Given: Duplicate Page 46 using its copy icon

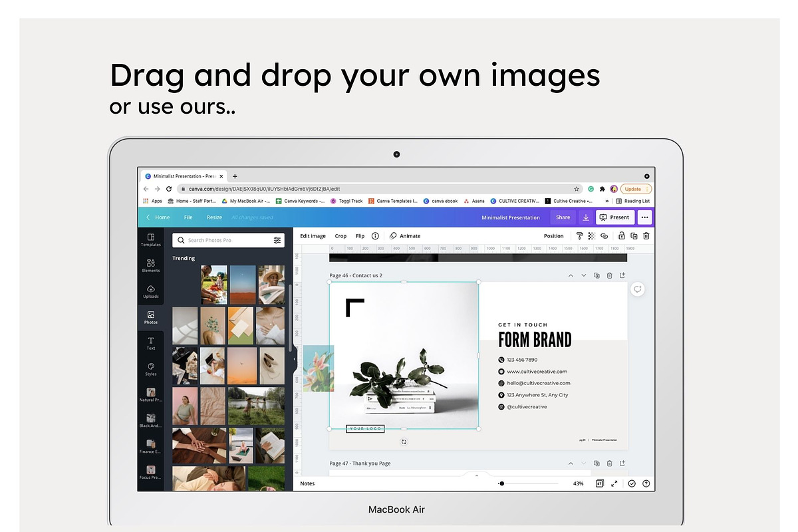Looking at the screenshot, I should pyautogui.click(x=597, y=275).
